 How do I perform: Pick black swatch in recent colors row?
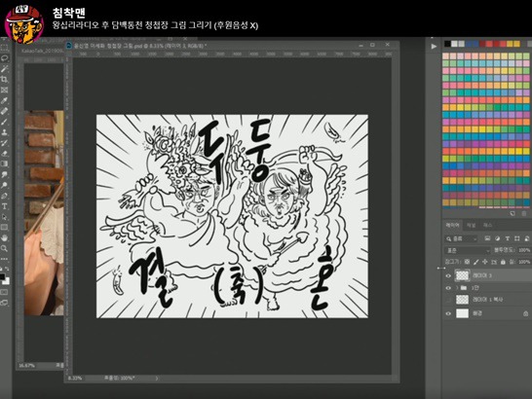447,44
